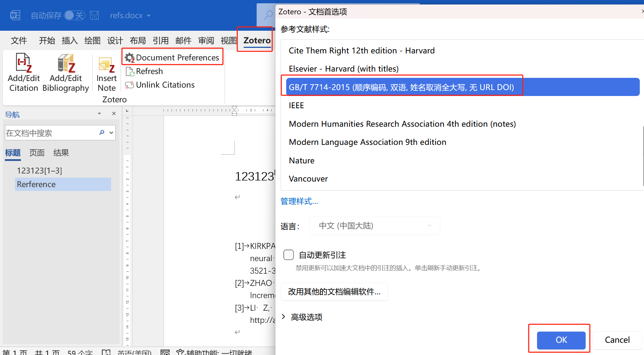Viewport: 644px width, 355px height.
Task: Switch to the 邮件 ribbon tab
Action: 183,40
